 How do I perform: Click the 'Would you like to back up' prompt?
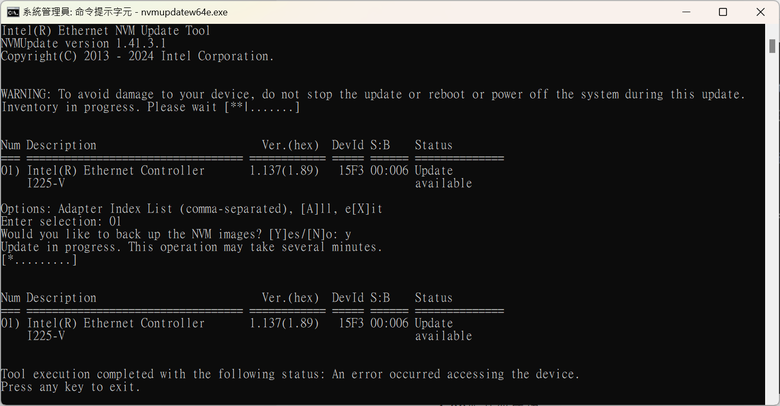pyautogui.click(x=176, y=234)
